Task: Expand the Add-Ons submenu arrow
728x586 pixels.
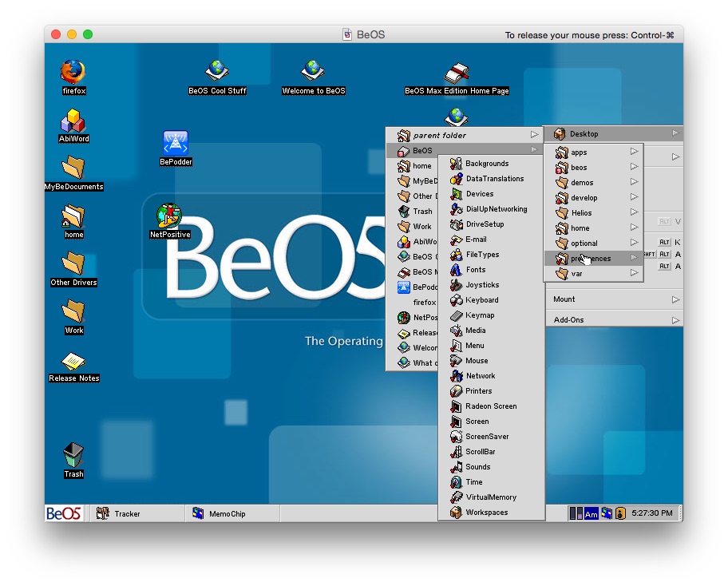Action: [x=675, y=320]
